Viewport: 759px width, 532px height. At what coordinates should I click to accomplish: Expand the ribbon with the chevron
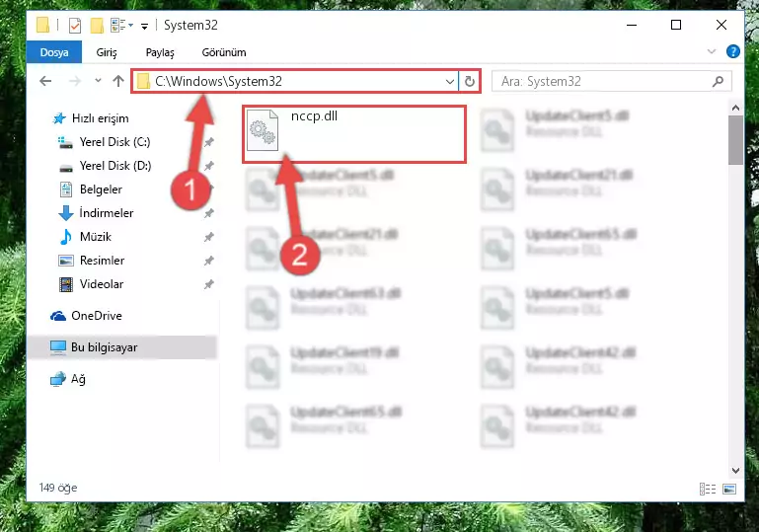point(711,51)
